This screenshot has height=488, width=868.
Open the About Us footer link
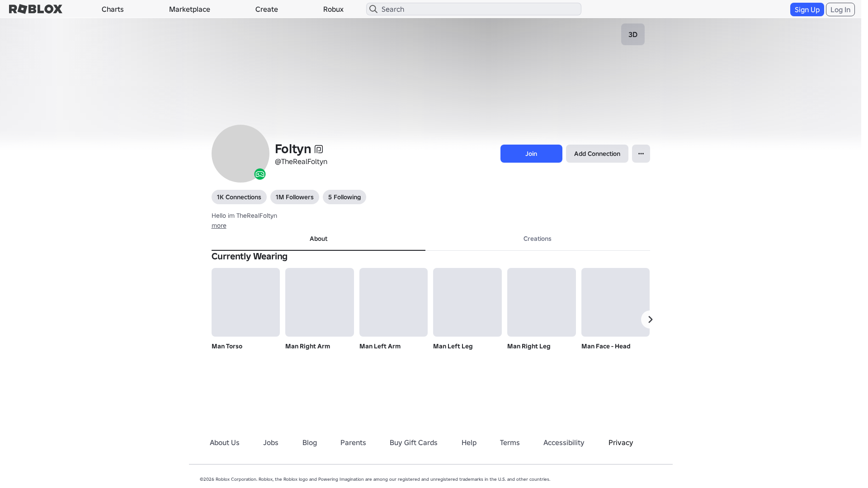click(225, 442)
